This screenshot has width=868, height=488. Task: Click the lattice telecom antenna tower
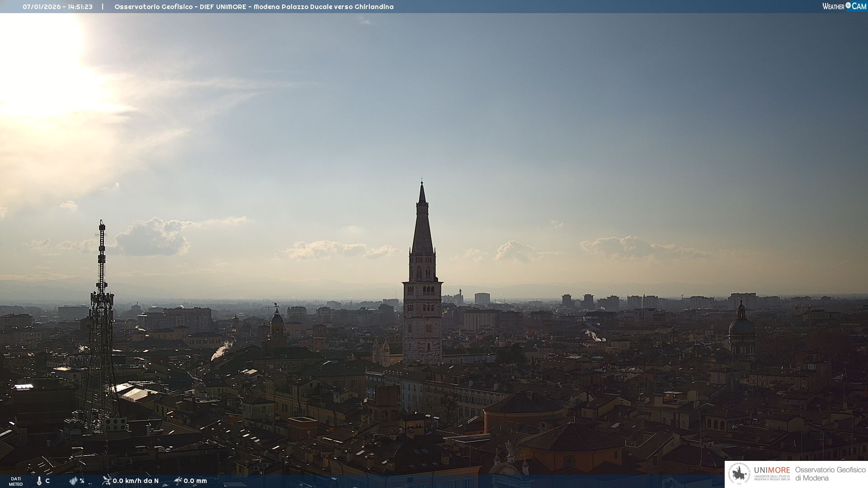pos(101,316)
